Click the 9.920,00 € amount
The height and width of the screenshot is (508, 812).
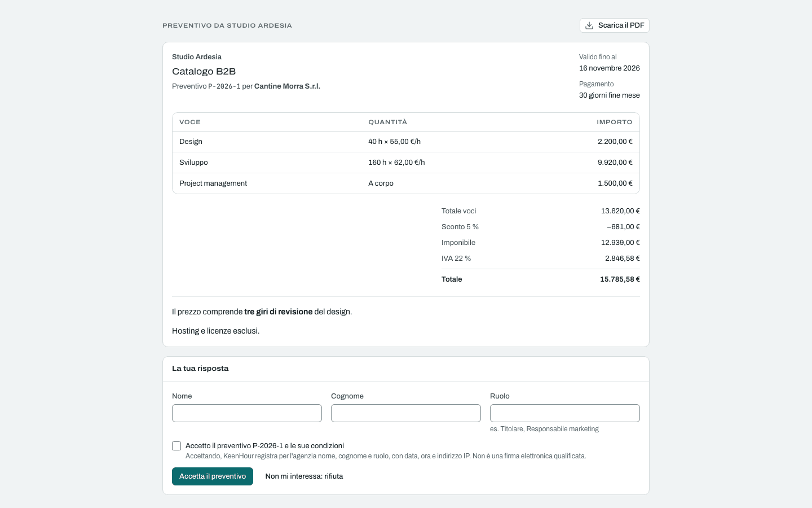click(x=615, y=163)
